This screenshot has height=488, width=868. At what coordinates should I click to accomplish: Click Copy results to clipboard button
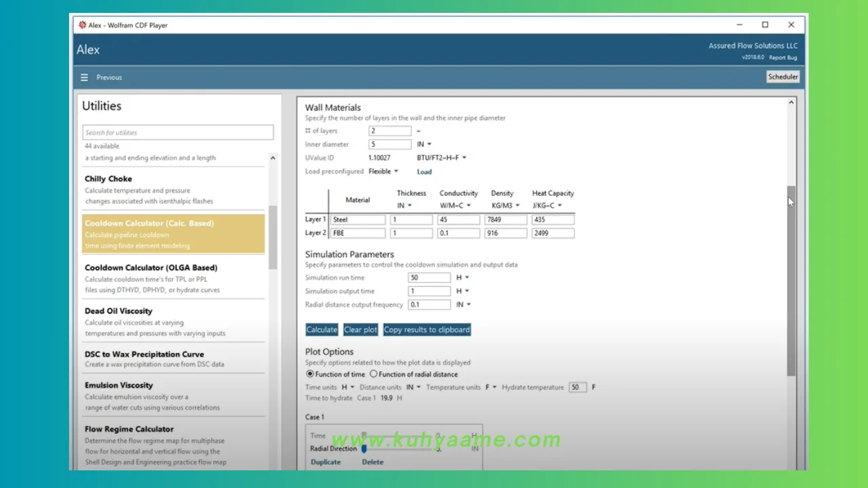427,330
